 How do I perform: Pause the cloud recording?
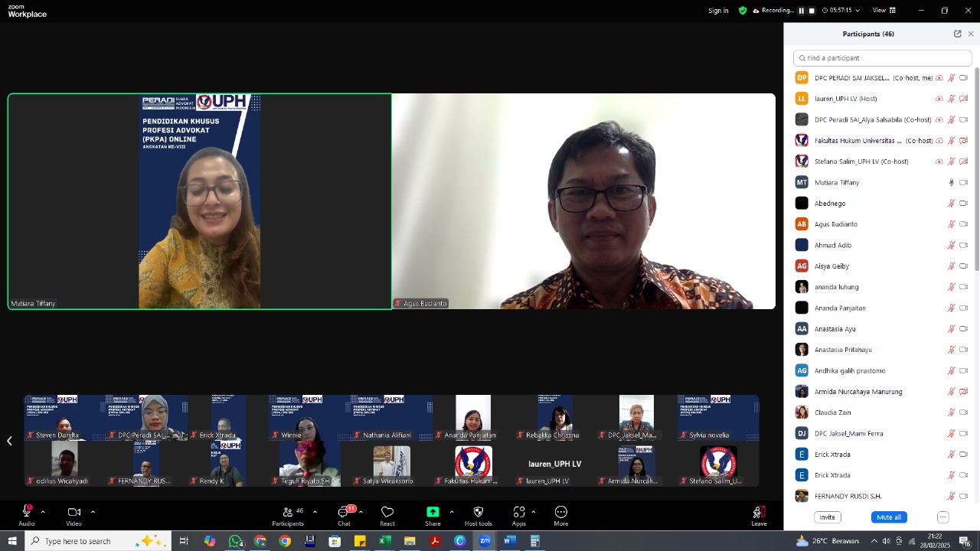(x=802, y=11)
